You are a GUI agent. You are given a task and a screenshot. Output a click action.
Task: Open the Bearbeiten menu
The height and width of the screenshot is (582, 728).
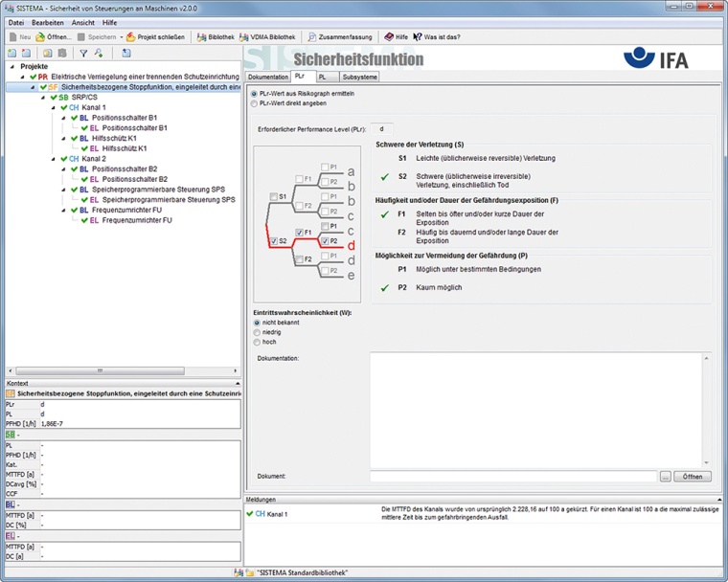click(47, 21)
